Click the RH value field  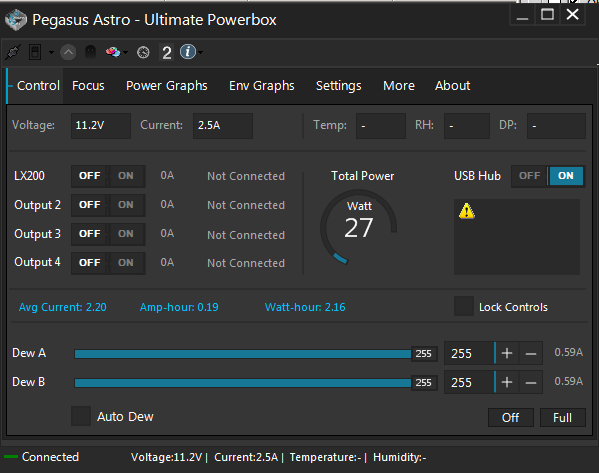467,126
